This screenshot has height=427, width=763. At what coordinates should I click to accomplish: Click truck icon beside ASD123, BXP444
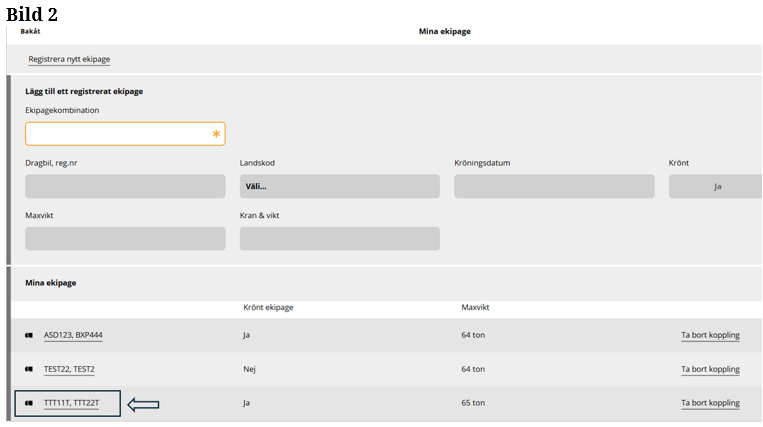tap(30, 336)
